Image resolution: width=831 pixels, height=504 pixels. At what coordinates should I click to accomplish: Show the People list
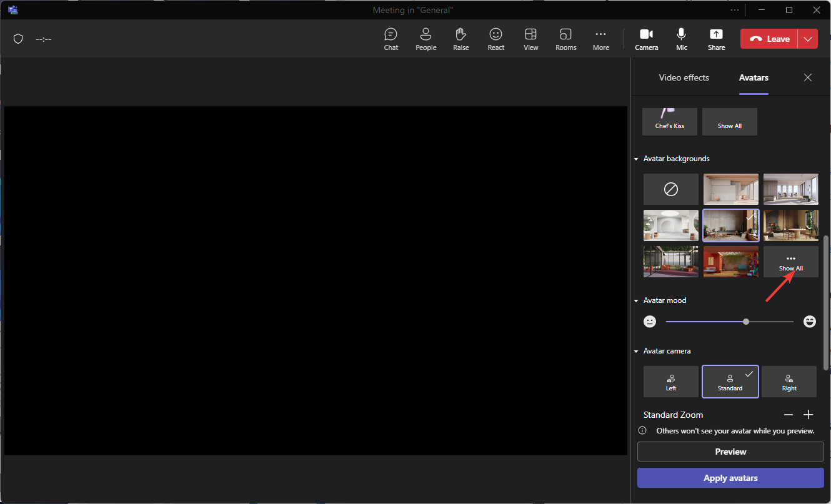(426, 39)
